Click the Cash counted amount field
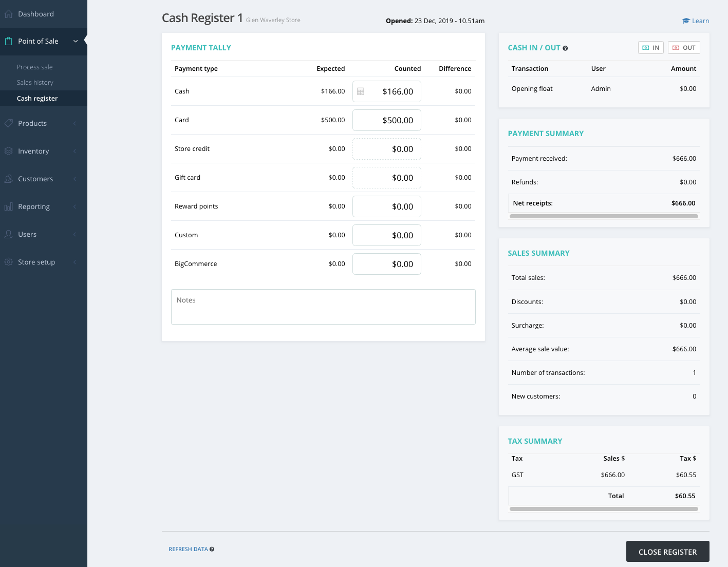This screenshot has height=567, width=728. coord(387,91)
